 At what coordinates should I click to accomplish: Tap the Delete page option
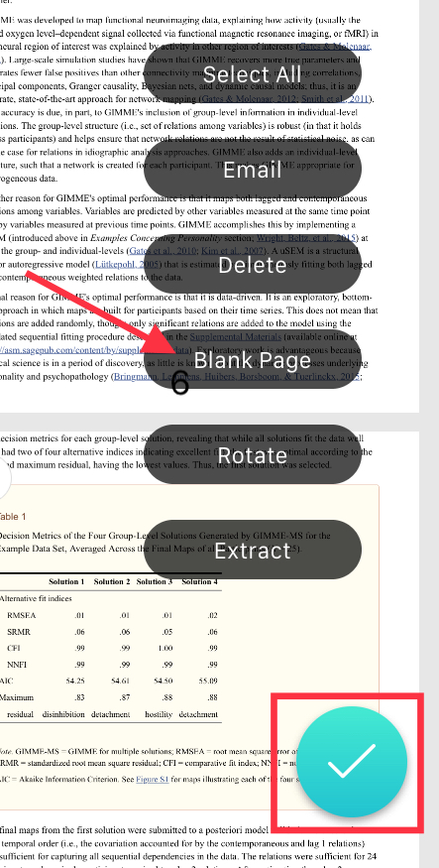[252, 265]
